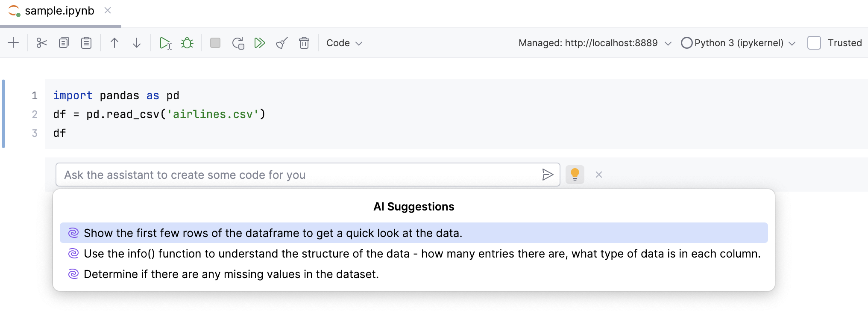This screenshot has width=868, height=326.
Task: Copy the selected cell
Action: click(x=64, y=43)
